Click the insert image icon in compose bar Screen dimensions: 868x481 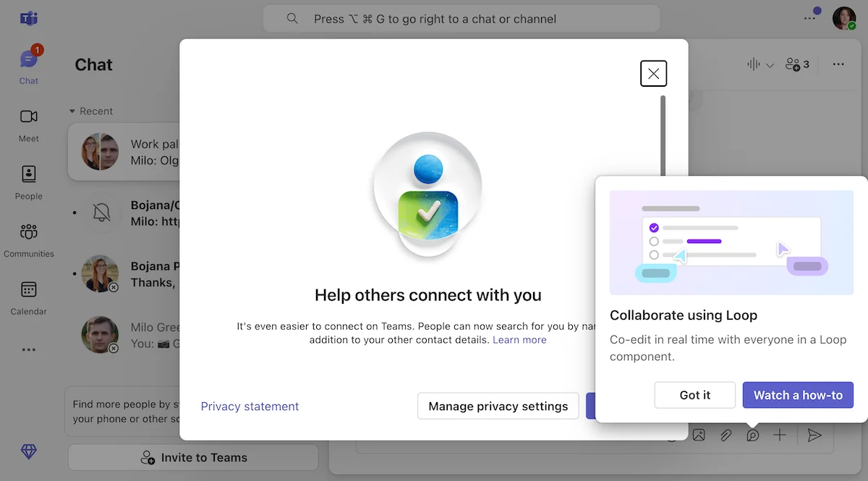699,435
